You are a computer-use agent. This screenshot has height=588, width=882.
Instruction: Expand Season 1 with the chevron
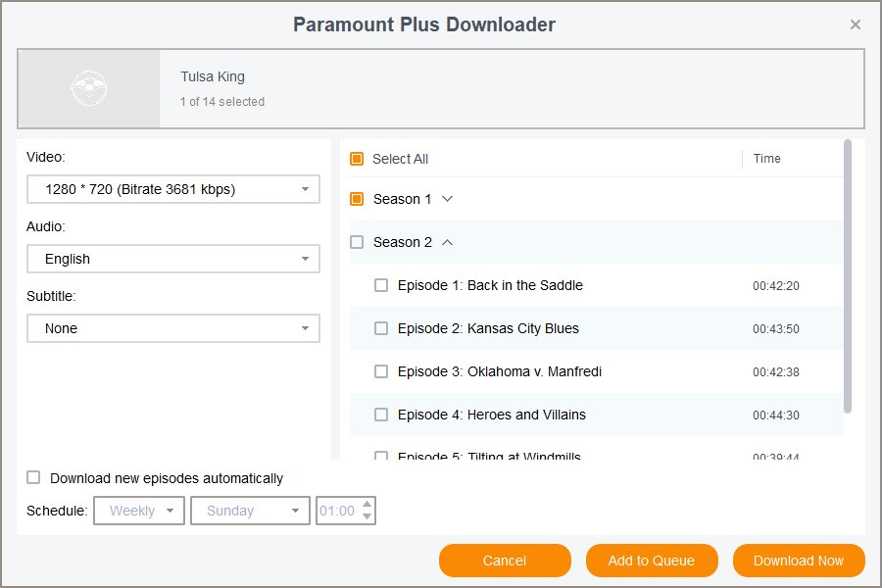[447, 199]
